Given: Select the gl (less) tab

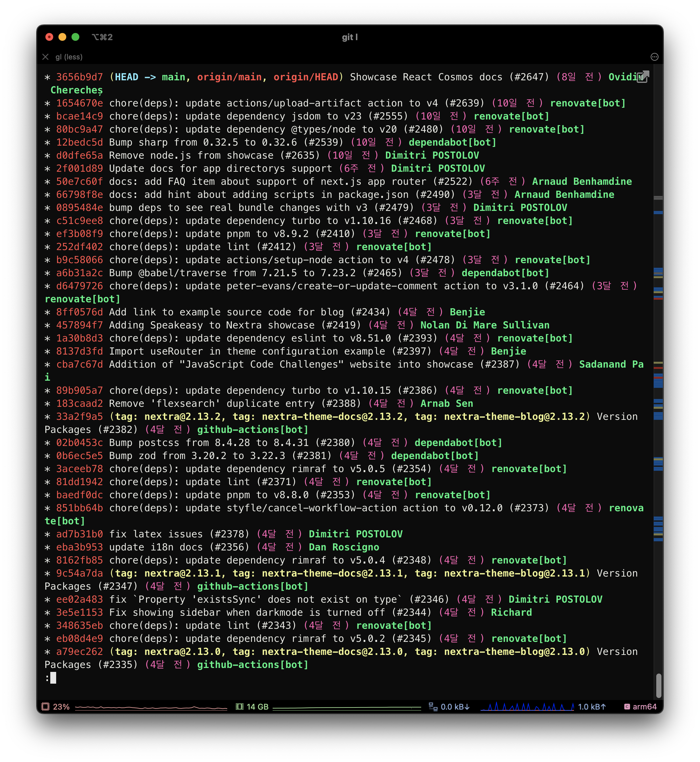Looking at the screenshot, I should point(69,57).
